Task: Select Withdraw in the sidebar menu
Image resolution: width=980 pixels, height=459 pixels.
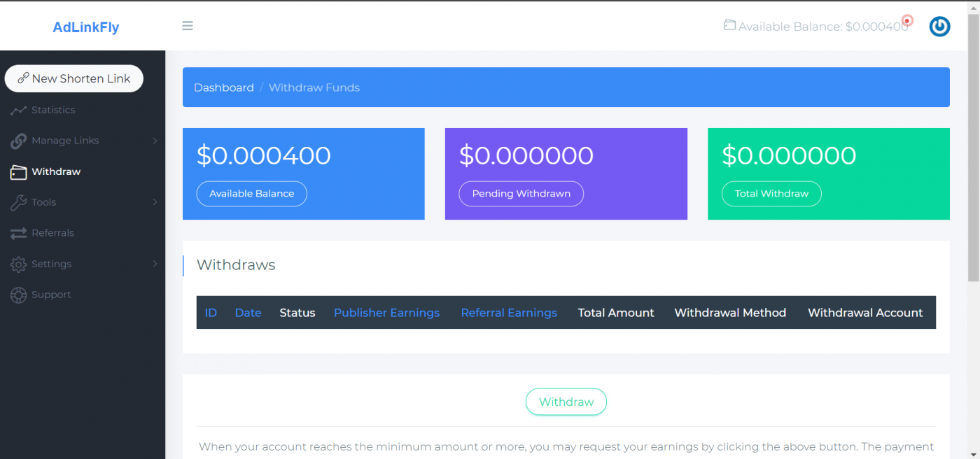Action: 56,171
